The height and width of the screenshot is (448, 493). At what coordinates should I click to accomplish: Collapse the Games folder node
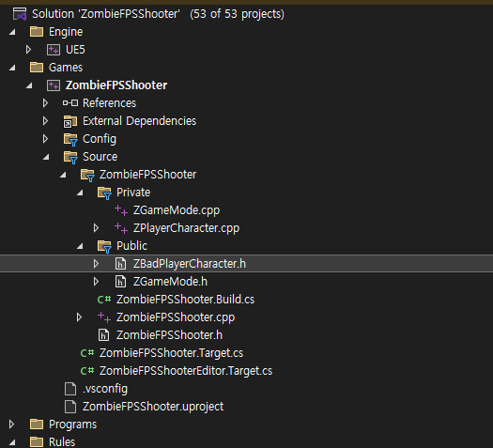pyautogui.click(x=12, y=68)
